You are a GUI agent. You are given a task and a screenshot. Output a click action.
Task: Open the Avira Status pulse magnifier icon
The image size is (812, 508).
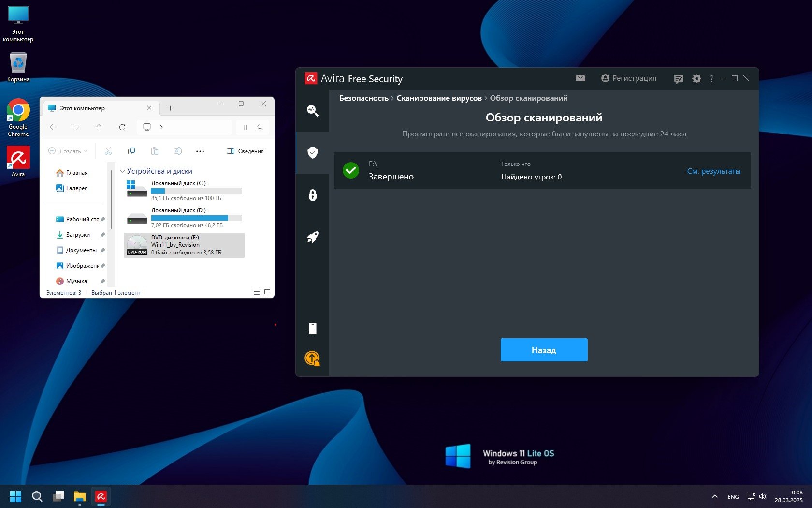[x=313, y=111]
